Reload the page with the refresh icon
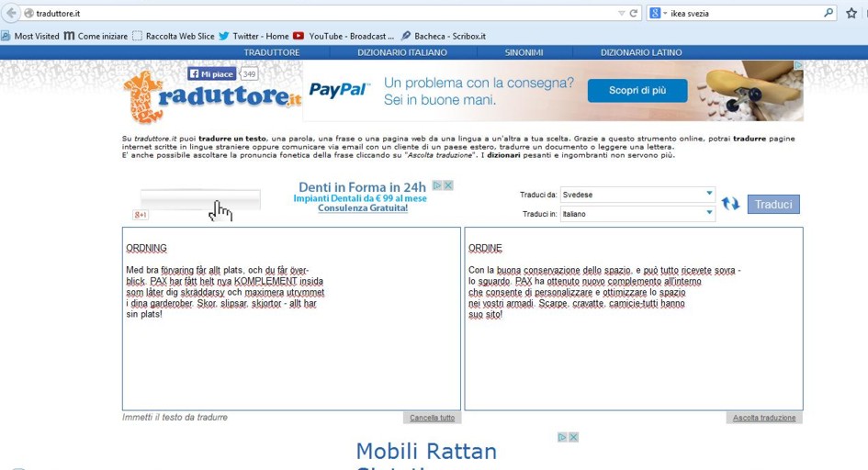 tap(634, 13)
